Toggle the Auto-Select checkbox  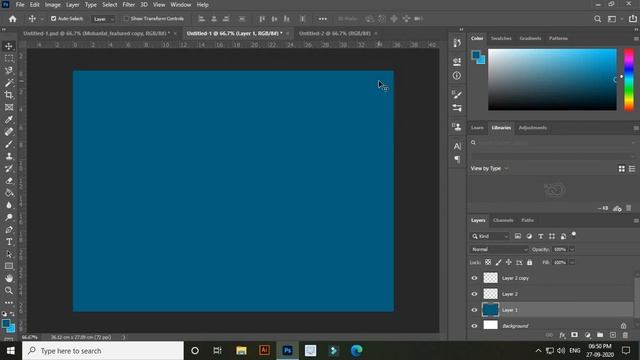click(53, 19)
